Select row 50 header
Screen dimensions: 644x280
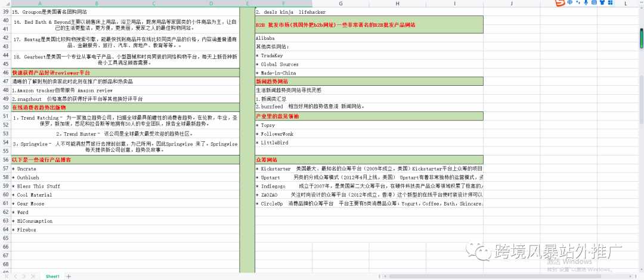tap(5, 107)
